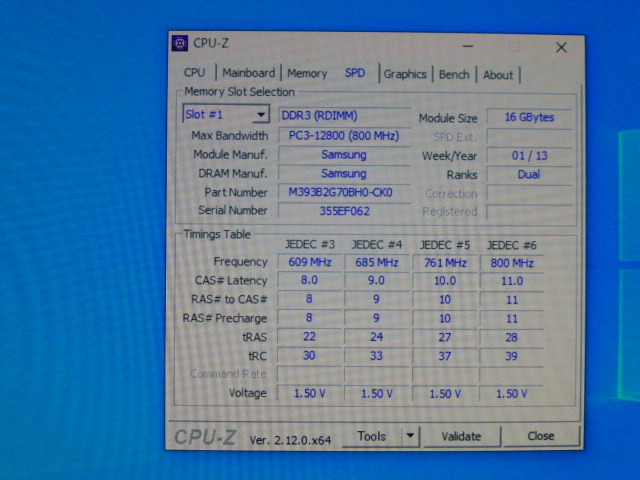This screenshot has height=480, width=640.
Task: Click the JEDEC #4 column header
Action: coord(377,245)
